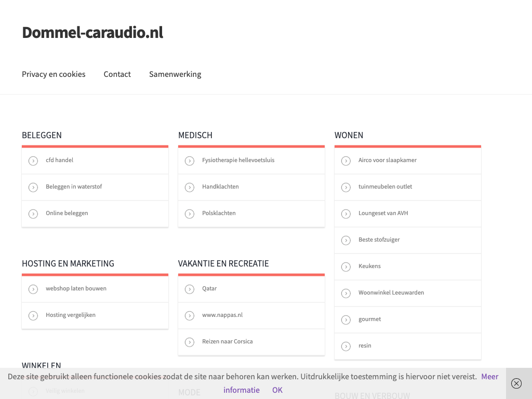The width and height of the screenshot is (532, 399).
Task: Click the arrow icon next to Polsklachten
Action: click(190, 214)
